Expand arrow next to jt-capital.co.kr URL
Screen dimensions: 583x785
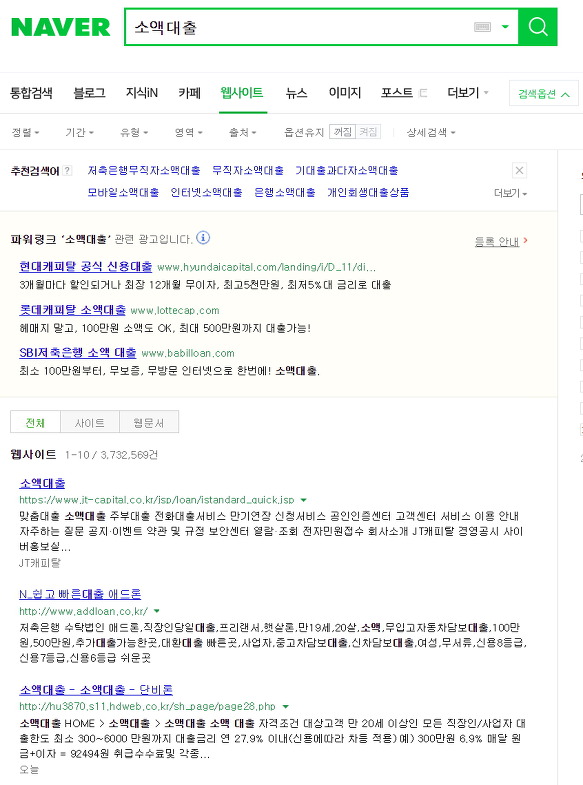pyautogui.click(x=303, y=500)
